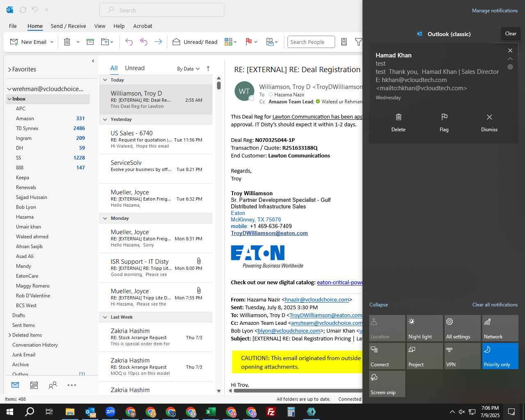Click the Reply All double-arrow icon

[144, 42]
